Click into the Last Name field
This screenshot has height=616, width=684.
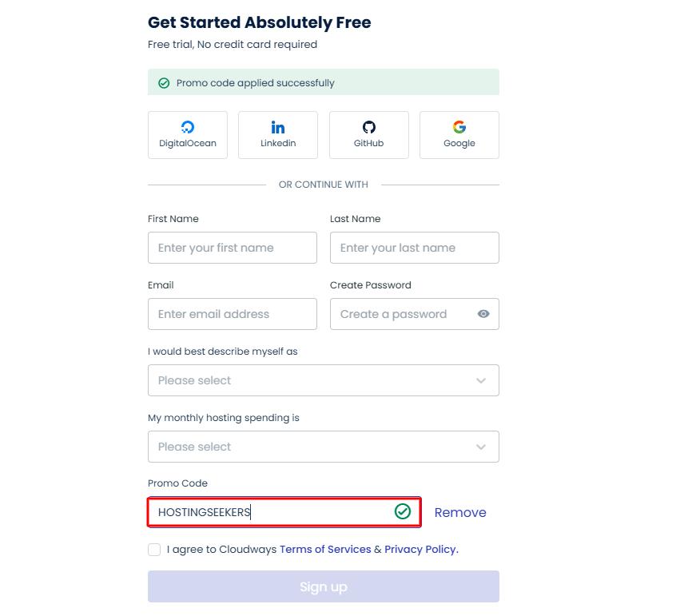tap(414, 248)
